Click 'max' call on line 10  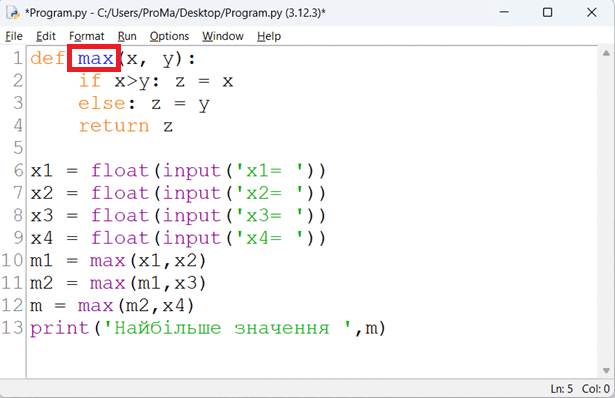pyautogui.click(x=107, y=261)
